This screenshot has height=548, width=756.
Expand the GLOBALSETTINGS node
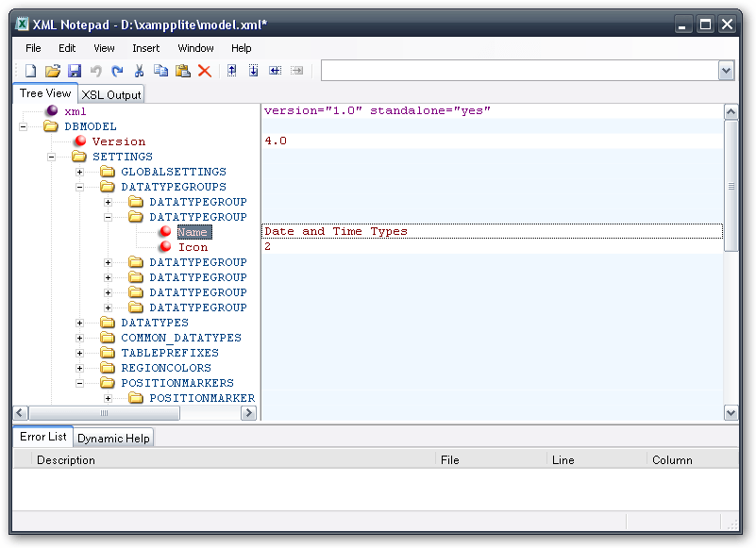coord(80,172)
